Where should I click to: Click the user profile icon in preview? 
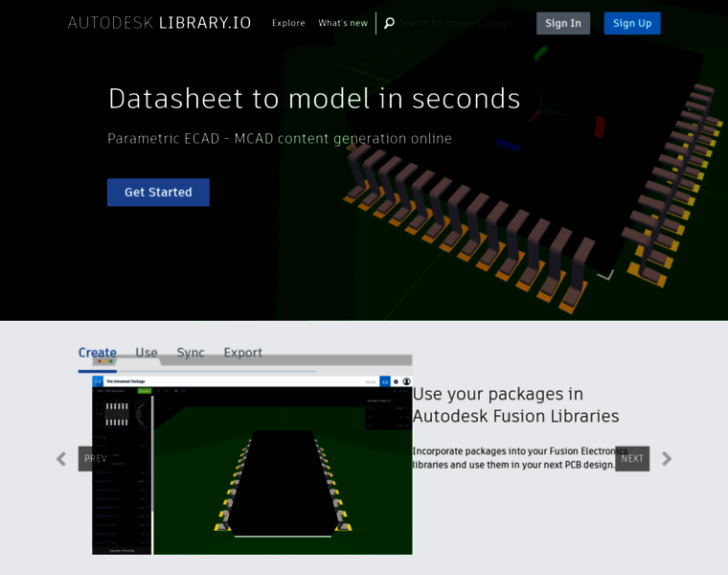coord(406,381)
